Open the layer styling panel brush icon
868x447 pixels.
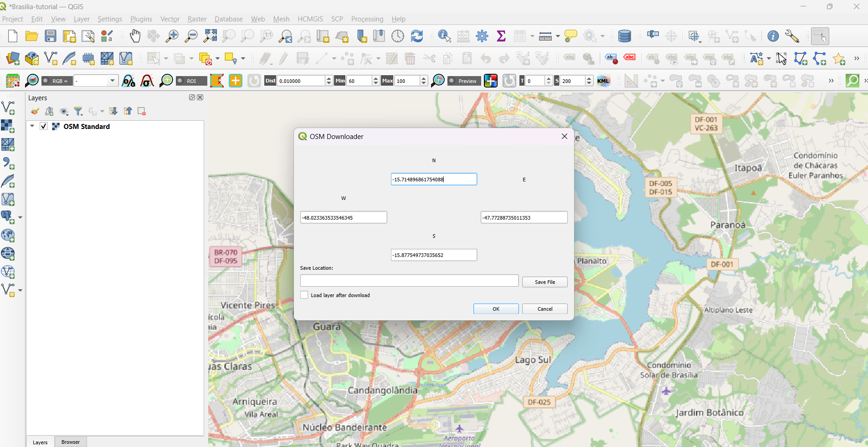pyautogui.click(x=35, y=111)
